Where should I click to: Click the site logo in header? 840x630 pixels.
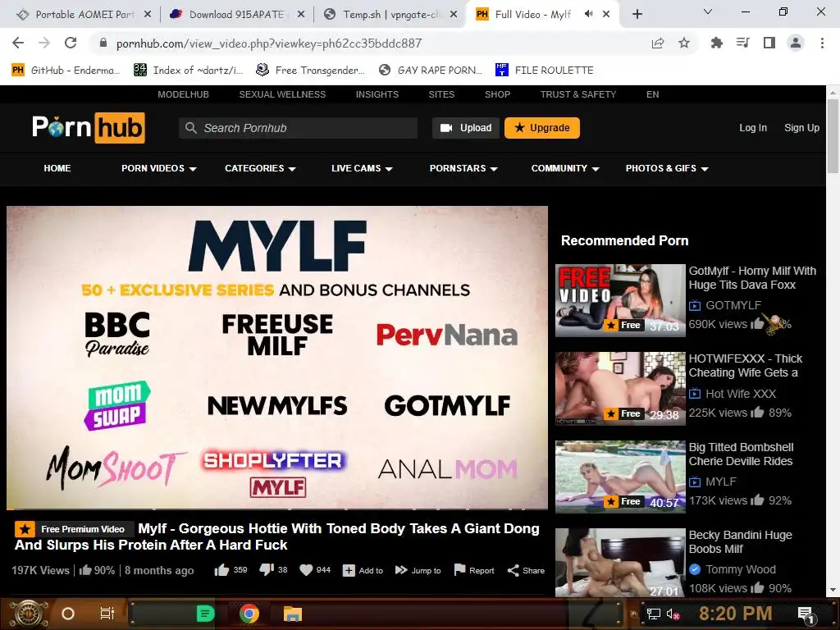click(x=89, y=127)
